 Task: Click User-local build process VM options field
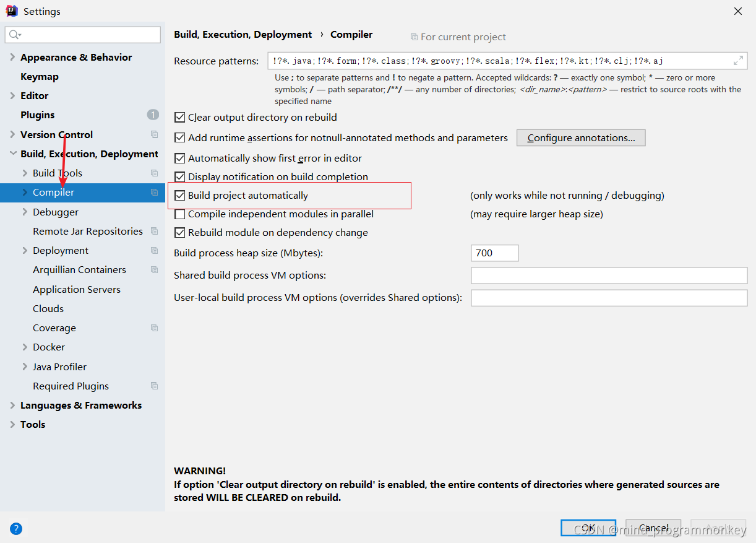[x=609, y=298]
